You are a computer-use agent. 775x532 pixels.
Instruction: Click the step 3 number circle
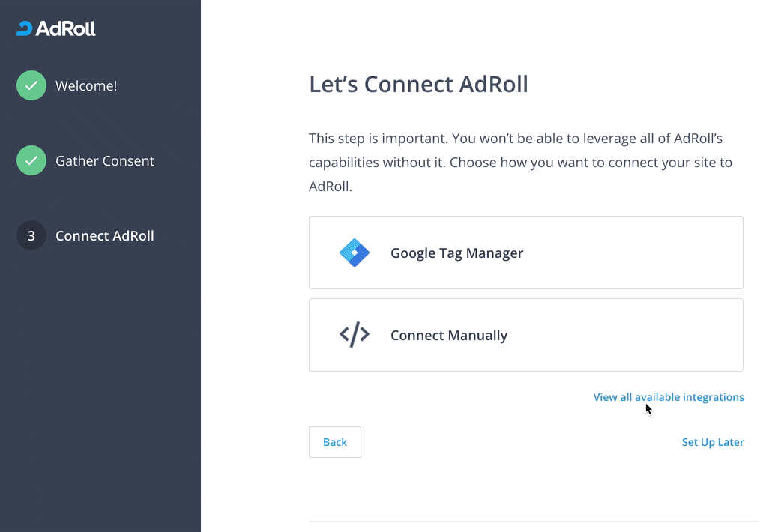click(x=31, y=235)
